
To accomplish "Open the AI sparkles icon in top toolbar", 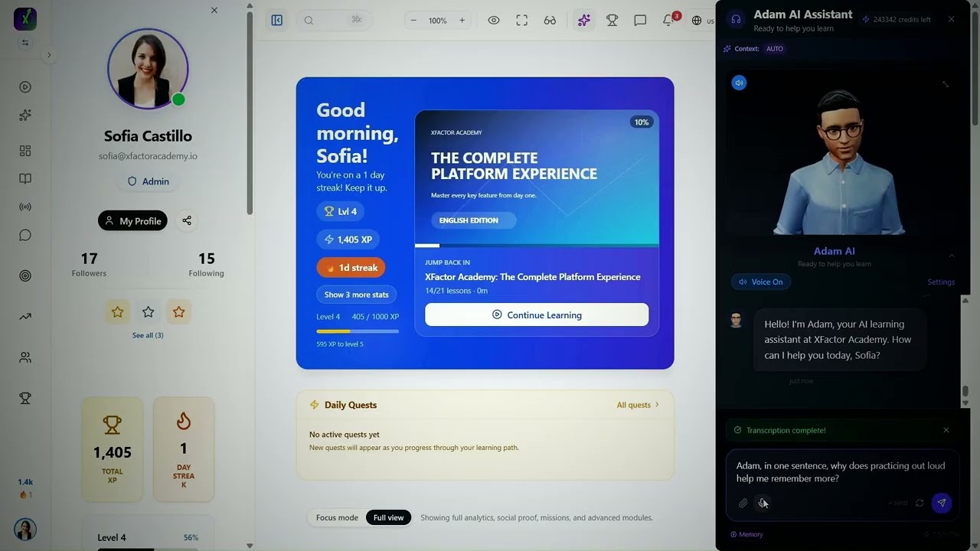I will pyautogui.click(x=584, y=21).
